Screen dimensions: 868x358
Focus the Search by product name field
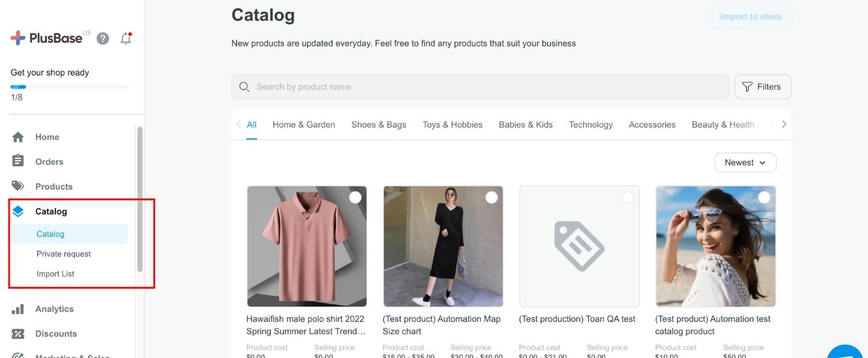(481, 87)
